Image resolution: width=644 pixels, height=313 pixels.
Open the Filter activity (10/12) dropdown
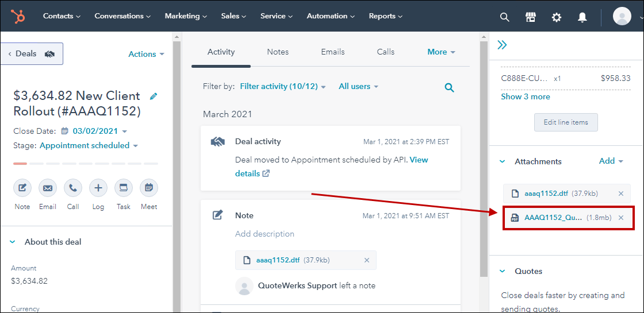[x=282, y=87]
